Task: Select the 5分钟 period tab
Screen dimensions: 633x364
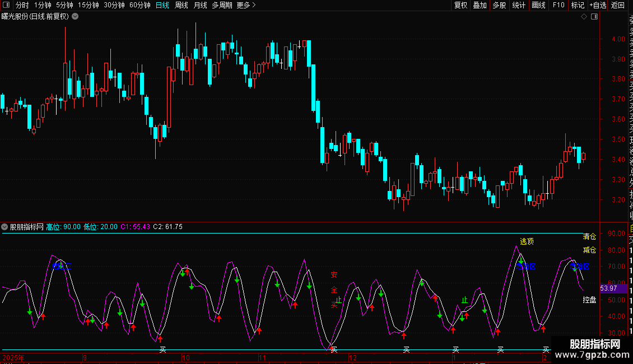Action: pos(64,6)
